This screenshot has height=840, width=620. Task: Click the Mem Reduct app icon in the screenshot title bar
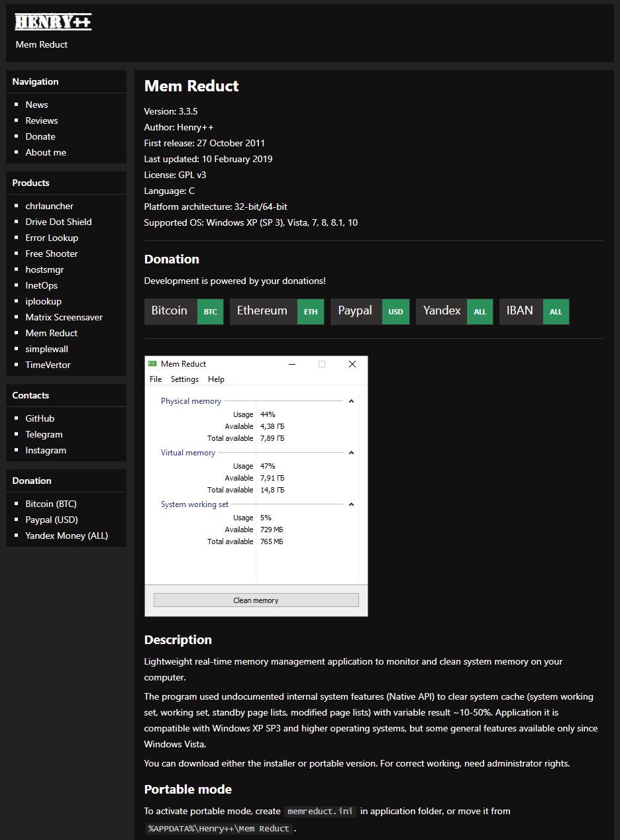pos(153,363)
